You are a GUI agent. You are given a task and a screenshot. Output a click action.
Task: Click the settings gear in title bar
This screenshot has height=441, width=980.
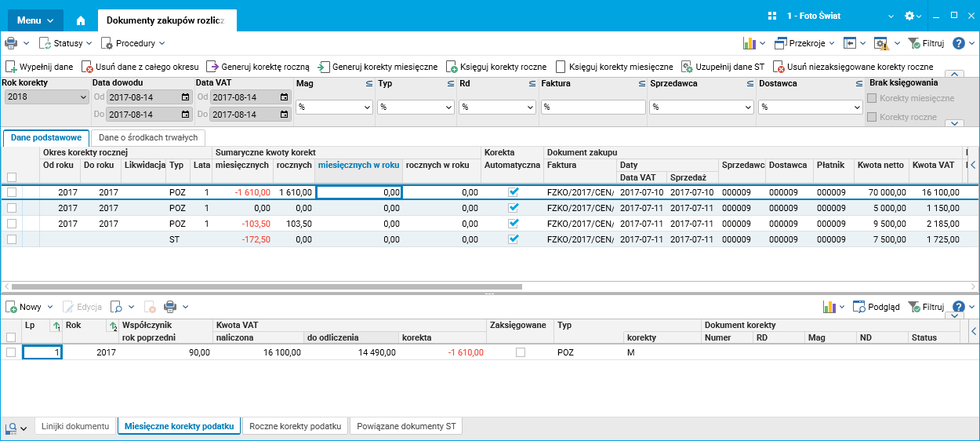click(909, 16)
